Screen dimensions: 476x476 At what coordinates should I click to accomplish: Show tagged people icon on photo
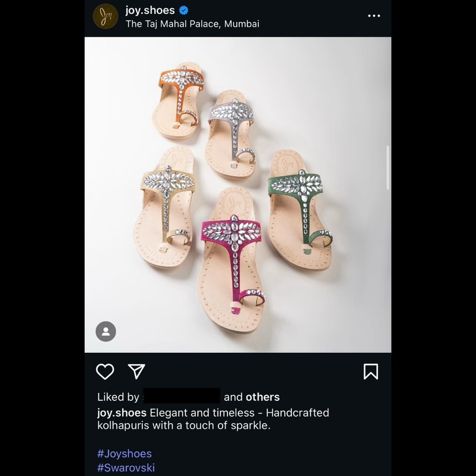click(106, 331)
